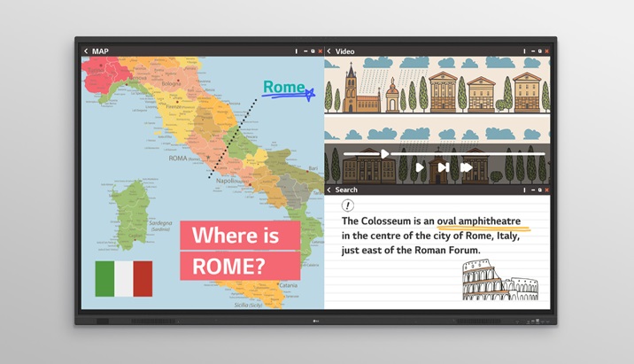Click the 'Firenze' label on the map
Image resolution: width=634 pixels, height=364 pixels.
(x=174, y=107)
